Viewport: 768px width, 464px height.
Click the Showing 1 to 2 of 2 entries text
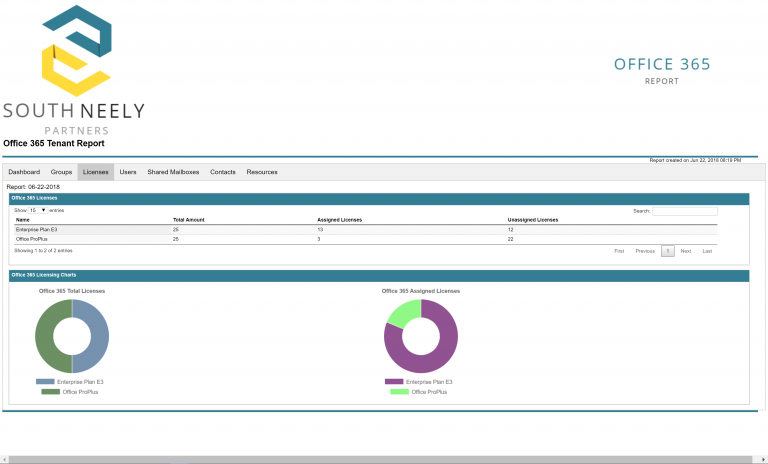pyautogui.click(x=43, y=250)
